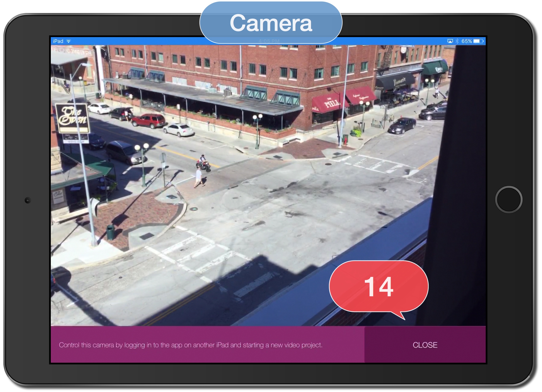542x392 pixels.
Task: Tap the dark sedan at the intersection
Action: pyautogui.click(x=402, y=125)
